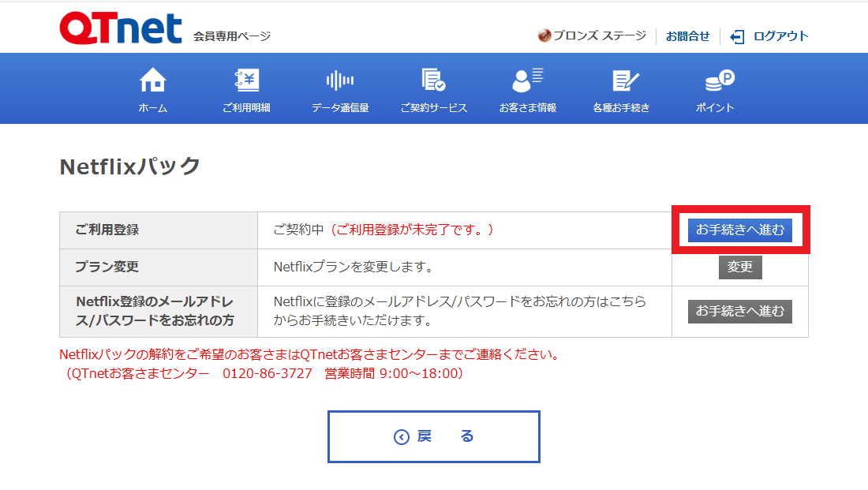Select ポイント menu label
This screenshot has width=868, height=490.
pyautogui.click(x=715, y=107)
